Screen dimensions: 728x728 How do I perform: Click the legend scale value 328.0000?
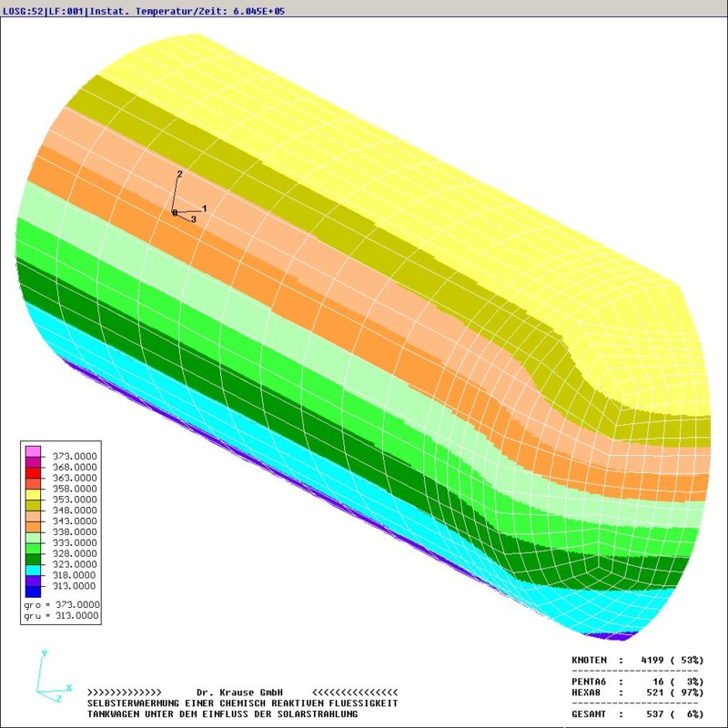click(75, 553)
